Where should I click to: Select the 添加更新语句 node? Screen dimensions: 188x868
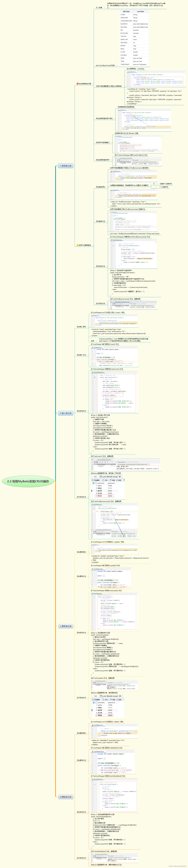tap(81, 552)
